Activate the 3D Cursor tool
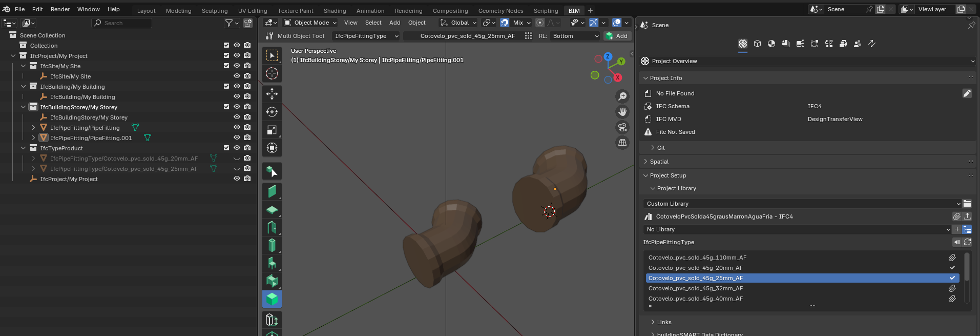 tap(272, 73)
